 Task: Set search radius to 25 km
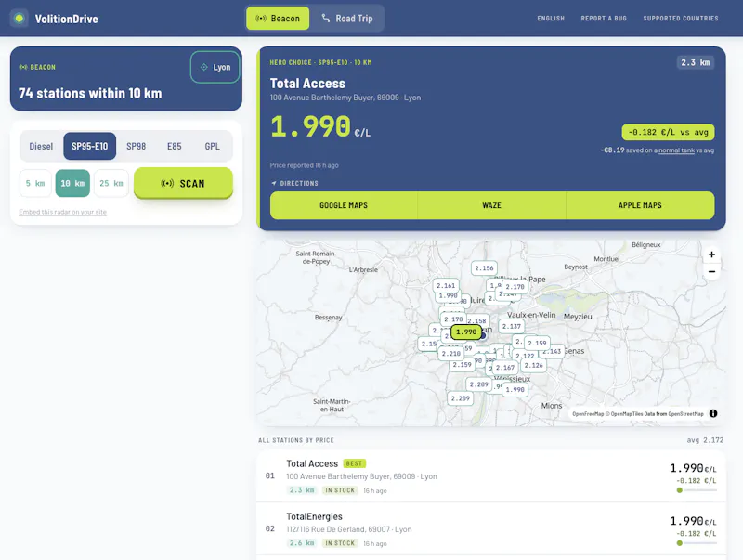111,183
